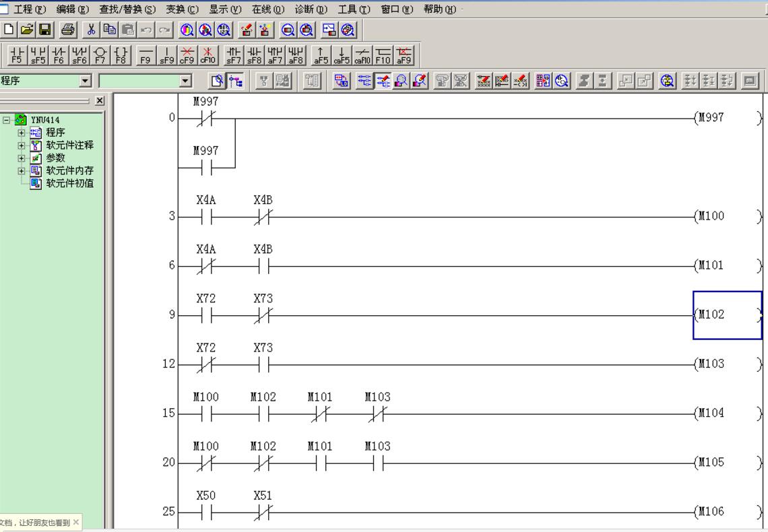Expand the 软元件内存 tree node
768x532 pixels.
pyautogui.click(x=21, y=171)
